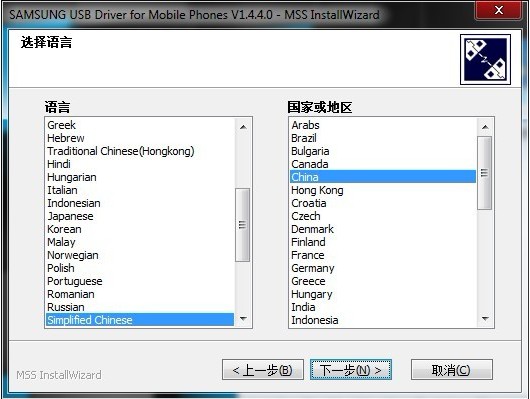The image size is (530, 399).
Task: Click country list scrollbar thumb
Action: tap(484, 173)
